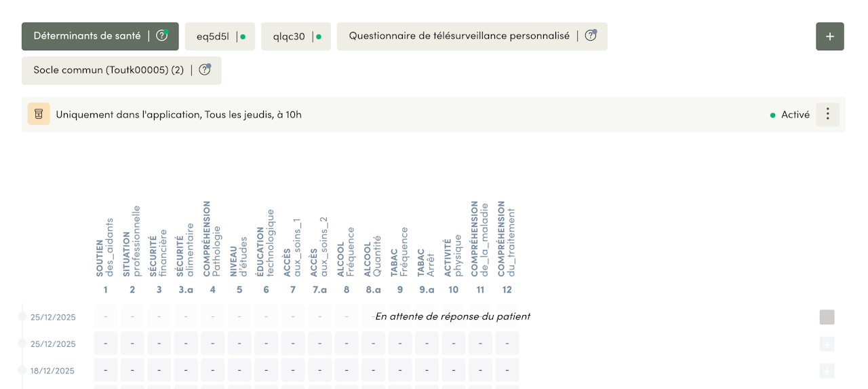Image resolution: width=868 pixels, height=389 pixels.
Task: Select the Socle commun (Toutk00005) tab
Action: [108, 70]
